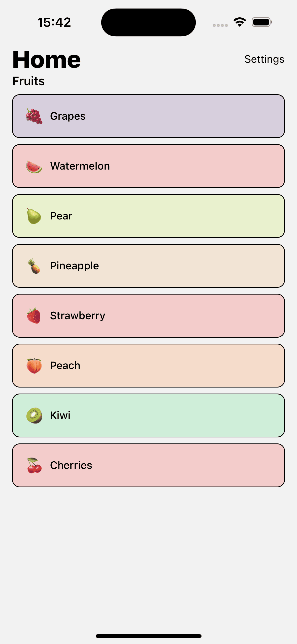Select the Cherries label text
The width and height of the screenshot is (297, 644).
[71, 465]
